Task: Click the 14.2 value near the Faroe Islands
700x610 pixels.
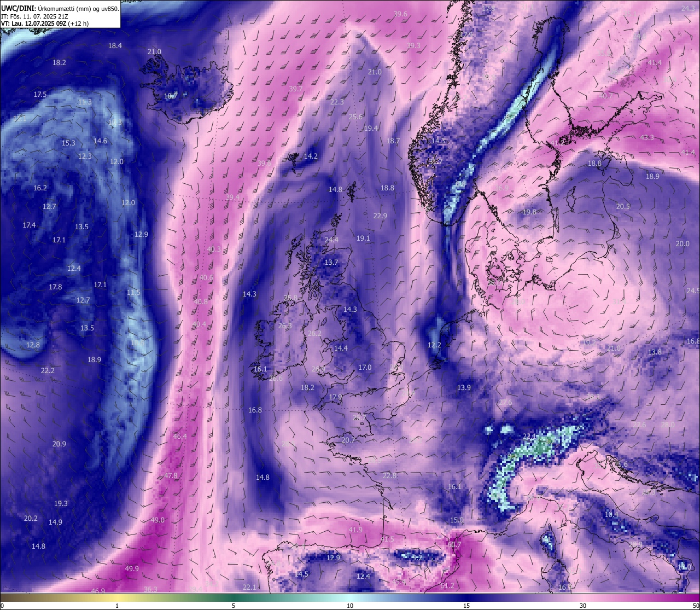Action: [x=311, y=156]
